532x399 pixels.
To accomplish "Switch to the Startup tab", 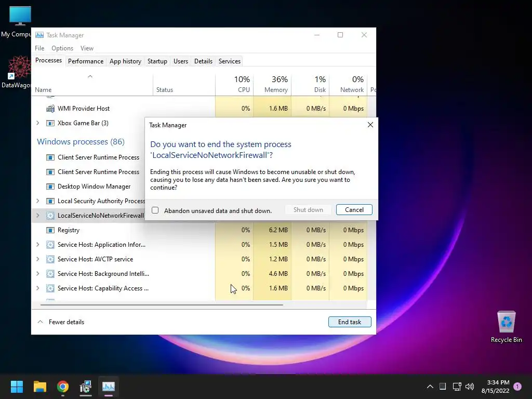I will (157, 61).
